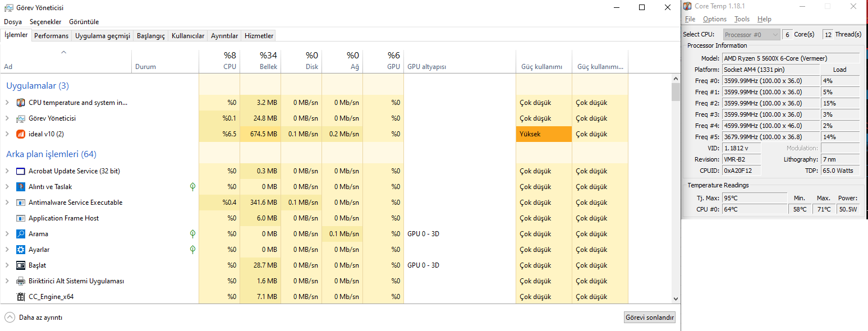Click the Görev Yöneticisi process icon

pyautogui.click(x=21, y=118)
